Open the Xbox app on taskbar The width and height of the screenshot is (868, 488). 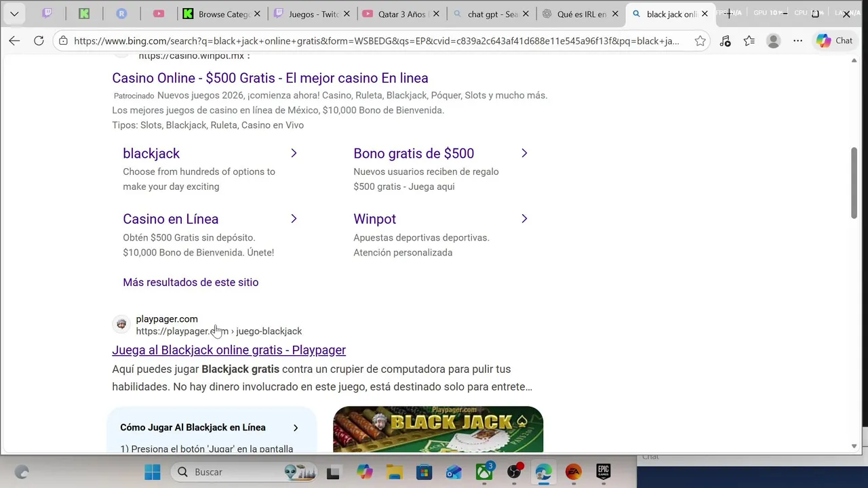[x=484, y=472]
